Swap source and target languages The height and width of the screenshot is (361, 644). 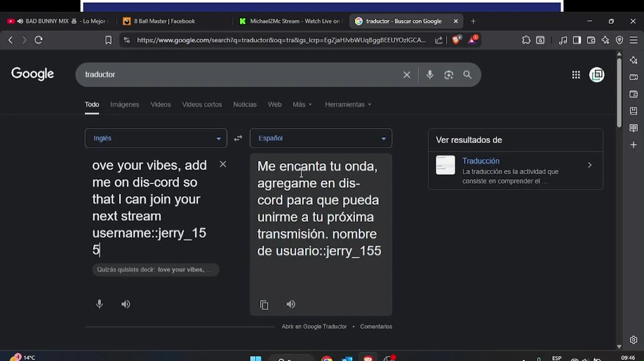pyautogui.click(x=238, y=138)
